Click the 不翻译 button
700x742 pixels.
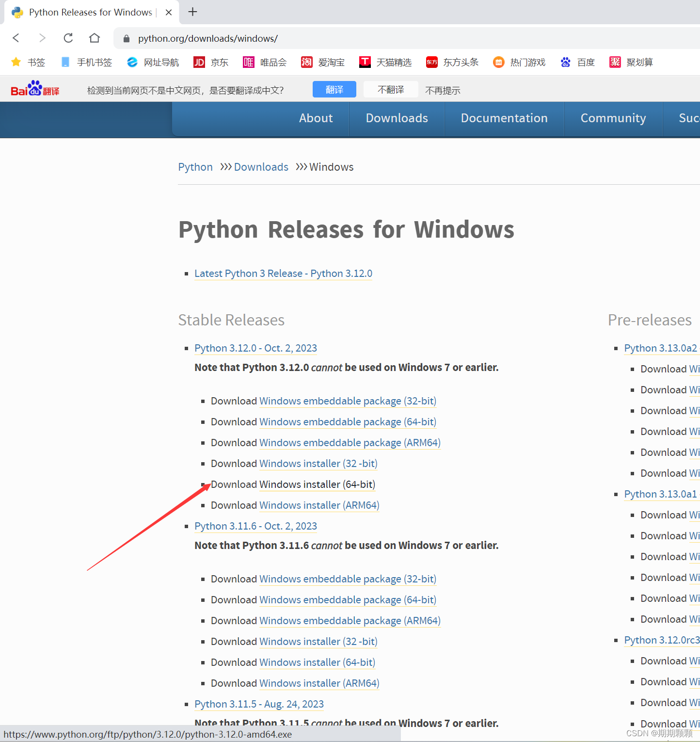pos(391,89)
